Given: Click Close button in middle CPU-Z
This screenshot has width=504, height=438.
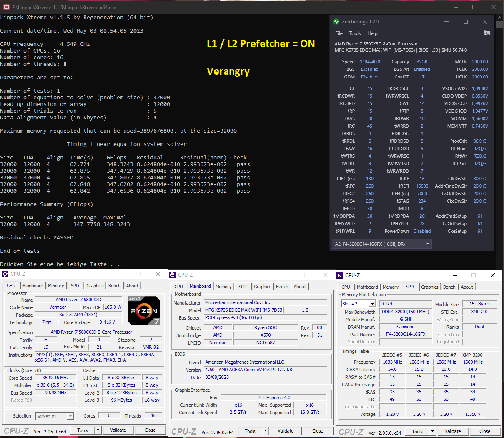Looking at the screenshot, I should tap(318, 431).
